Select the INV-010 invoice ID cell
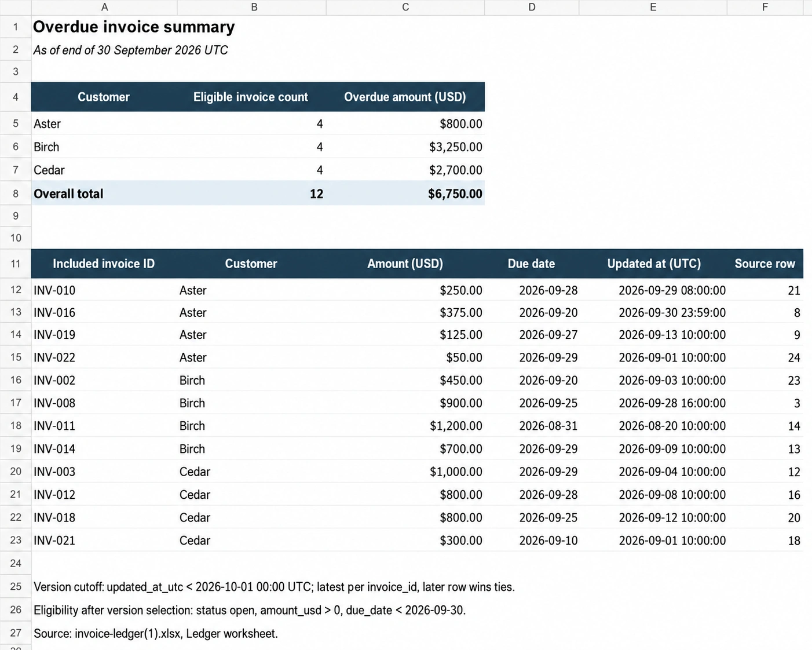Screen dimensions: 812x650 point(104,290)
